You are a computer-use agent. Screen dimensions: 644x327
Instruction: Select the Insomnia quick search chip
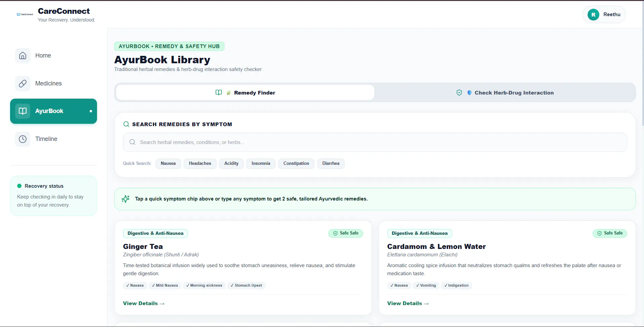tap(261, 163)
